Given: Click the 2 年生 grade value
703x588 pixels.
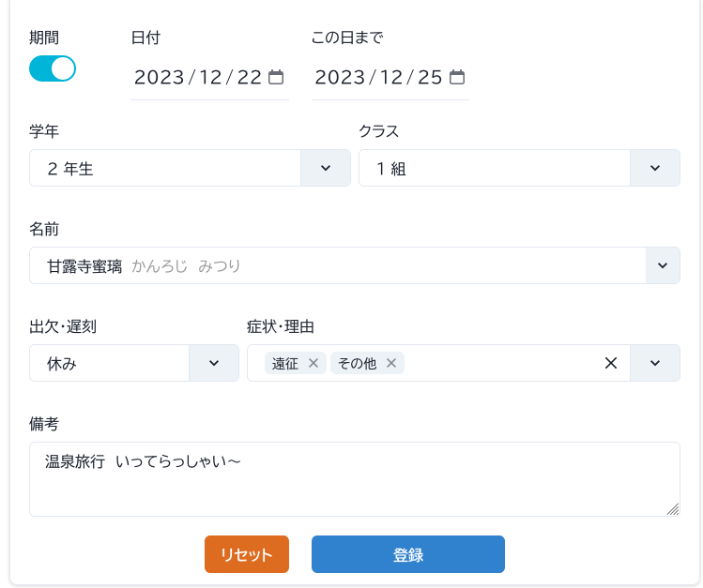Looking at the screenshot, I should tap(70, 169).
